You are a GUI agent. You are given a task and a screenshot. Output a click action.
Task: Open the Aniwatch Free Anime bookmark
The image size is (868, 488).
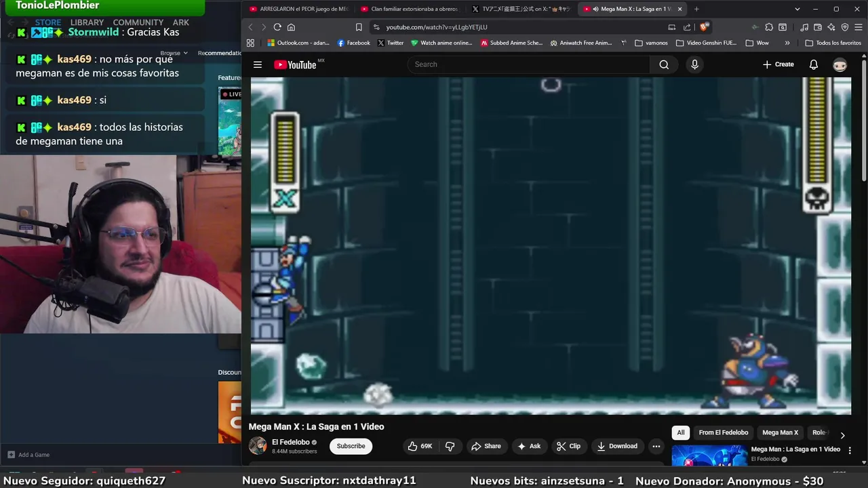coord(582,43)
